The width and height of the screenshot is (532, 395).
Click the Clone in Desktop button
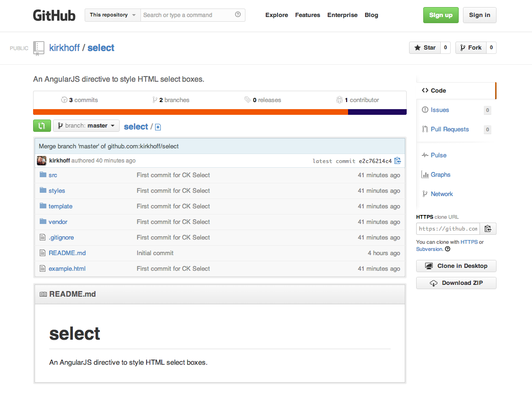point(456,266)
